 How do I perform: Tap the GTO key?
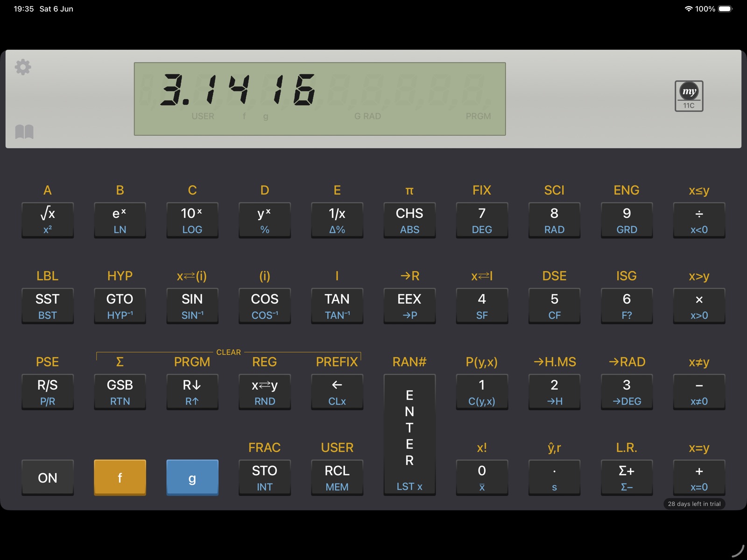(x=120, y=306)
